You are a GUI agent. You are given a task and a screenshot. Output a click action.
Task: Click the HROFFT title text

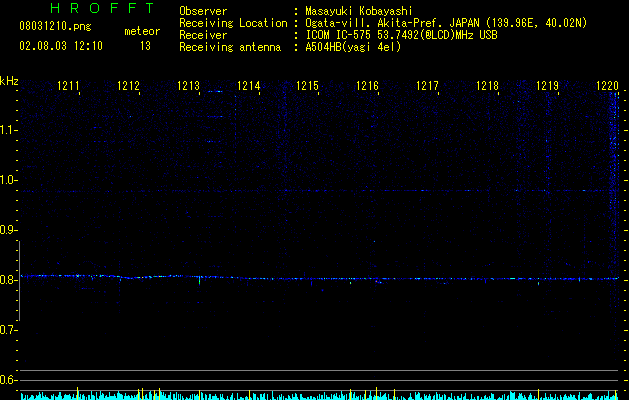(x=103, y=8)
